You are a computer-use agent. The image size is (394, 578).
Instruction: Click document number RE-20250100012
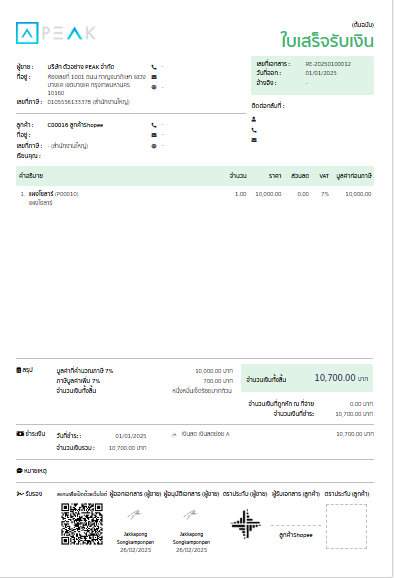point(328,64)
